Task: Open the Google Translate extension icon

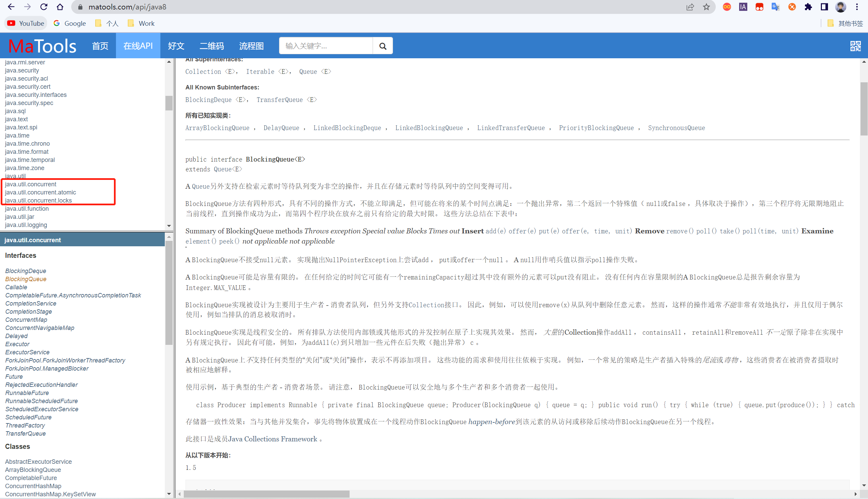Action: (x=775, y=7)
